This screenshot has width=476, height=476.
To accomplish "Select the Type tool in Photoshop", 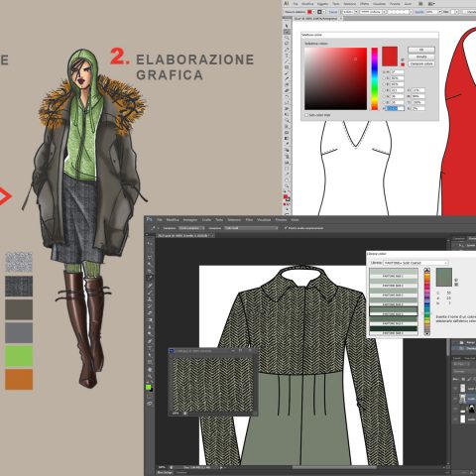I will pyautogui.click(x=150, y=348).
